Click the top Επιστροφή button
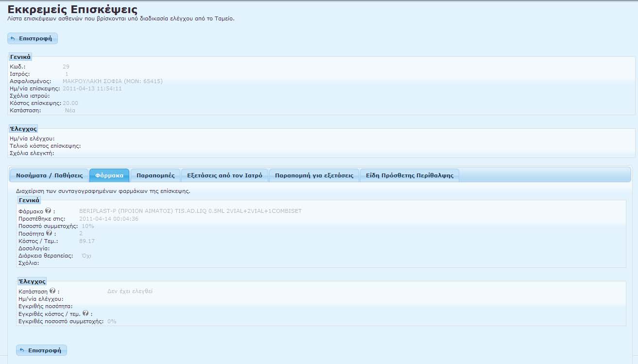 tap(33, 38)
